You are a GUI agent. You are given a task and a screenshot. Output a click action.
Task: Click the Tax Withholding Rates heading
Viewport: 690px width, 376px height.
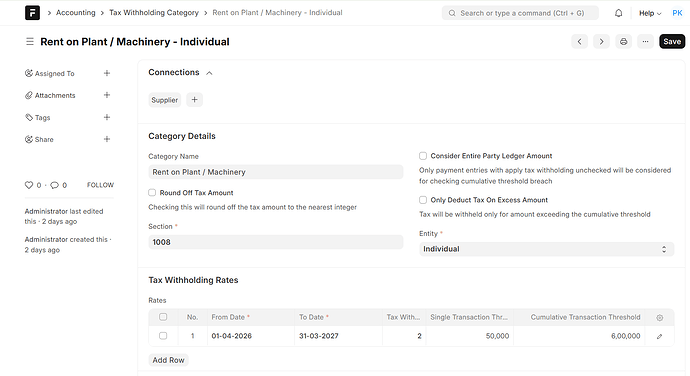pyautogui.click(x=193, y=280)
